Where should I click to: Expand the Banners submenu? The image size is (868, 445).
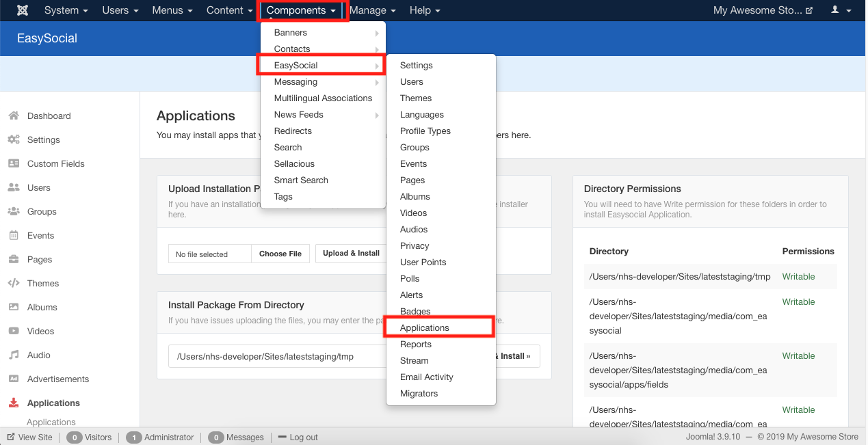(291, 32)
